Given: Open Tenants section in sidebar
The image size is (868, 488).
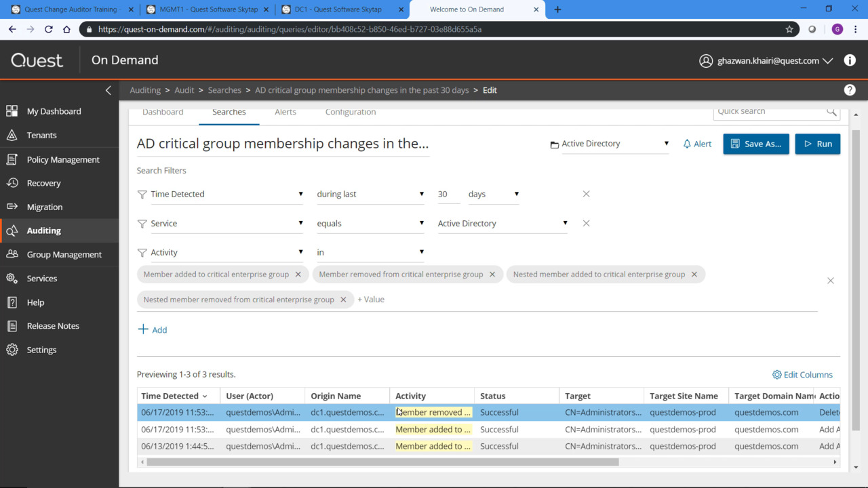Looking at the screenshot, I should [41, 136].
